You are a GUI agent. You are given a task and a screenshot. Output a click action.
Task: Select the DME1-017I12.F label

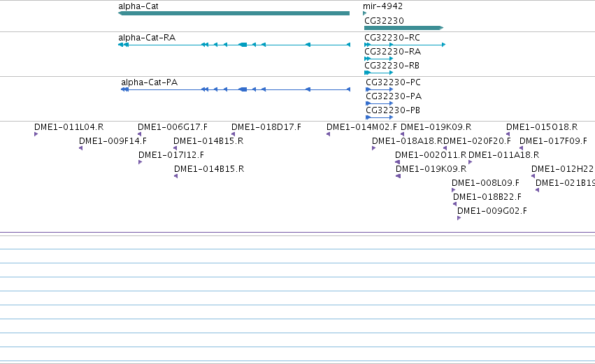pos(171,155)
